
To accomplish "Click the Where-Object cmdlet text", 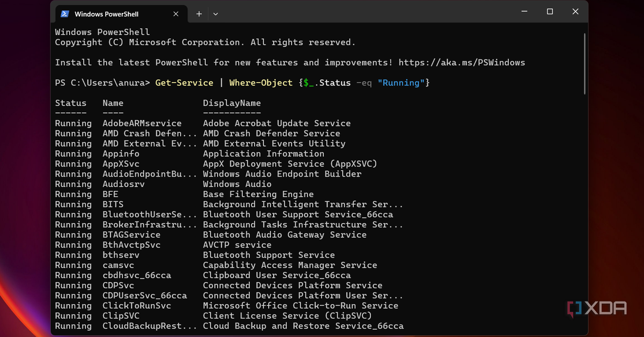I will click(261, 83).
